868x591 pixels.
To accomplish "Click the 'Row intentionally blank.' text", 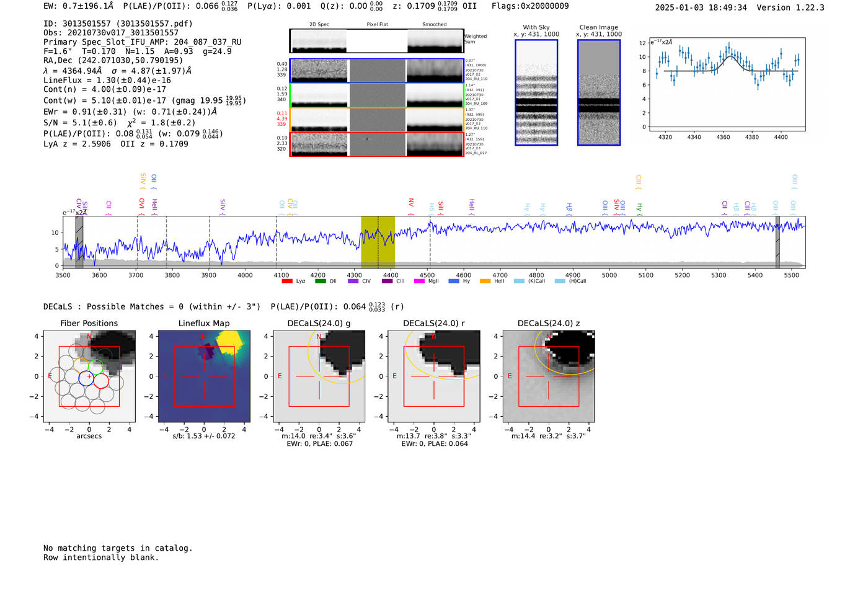I will 101,558.
